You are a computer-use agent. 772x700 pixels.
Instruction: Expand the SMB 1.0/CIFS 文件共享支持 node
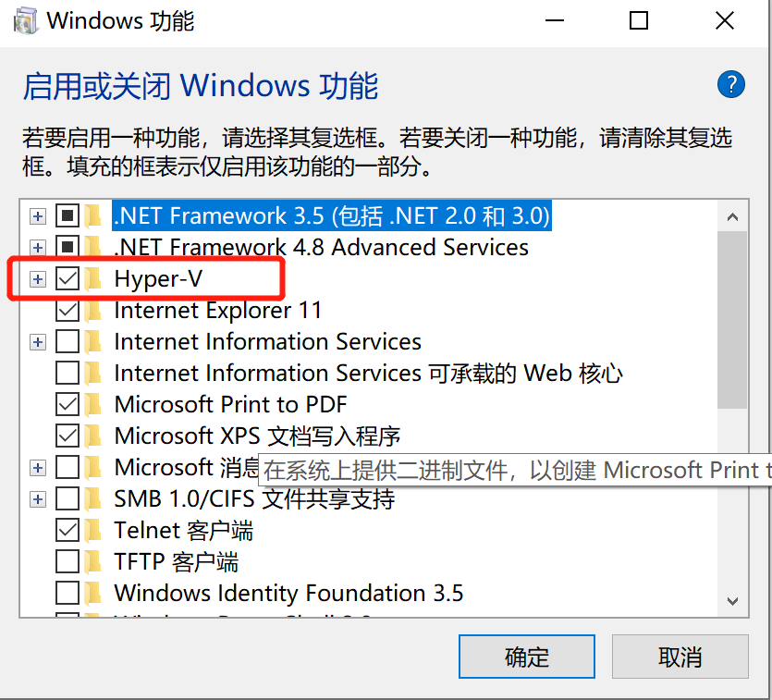pos(37,498)
